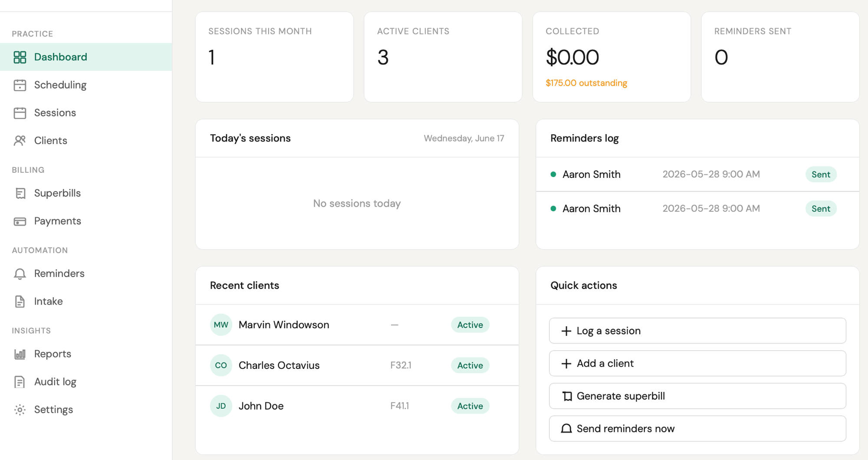
Task: Click the CO avatar for Charles Octavius
Action: (221, 365)
